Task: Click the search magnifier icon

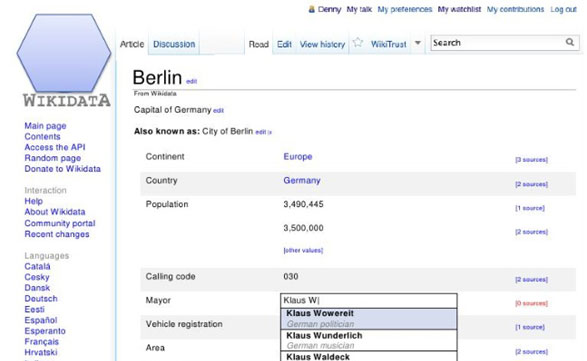Action: (570, 42)
